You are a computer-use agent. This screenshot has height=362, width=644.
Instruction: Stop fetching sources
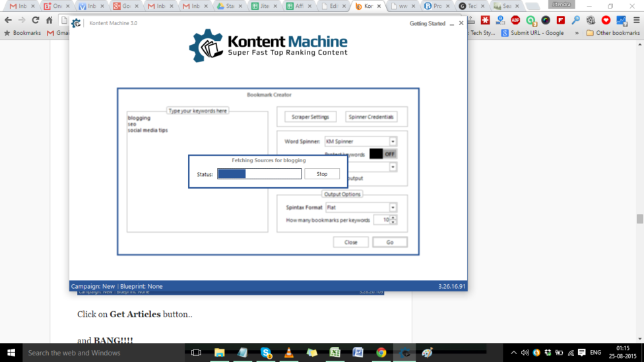pyautogui.click(x=322, y=174)
